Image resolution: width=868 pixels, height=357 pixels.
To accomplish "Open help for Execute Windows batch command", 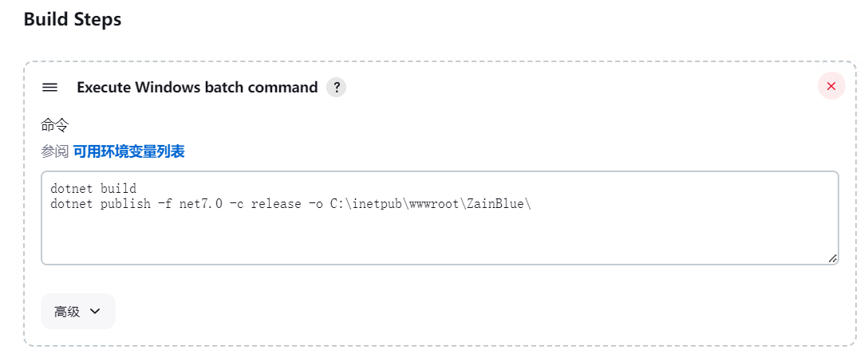I will click(336, 88).
